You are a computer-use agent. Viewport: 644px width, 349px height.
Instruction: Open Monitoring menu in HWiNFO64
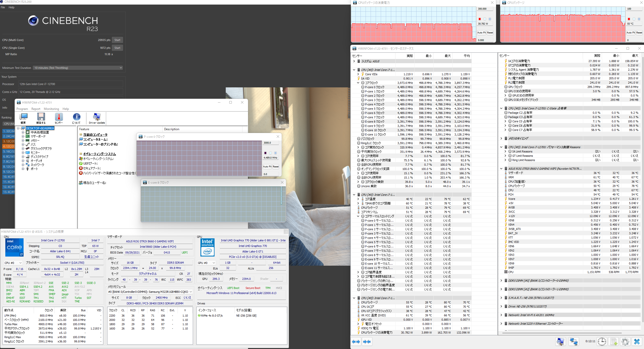[x=51, y=109]
